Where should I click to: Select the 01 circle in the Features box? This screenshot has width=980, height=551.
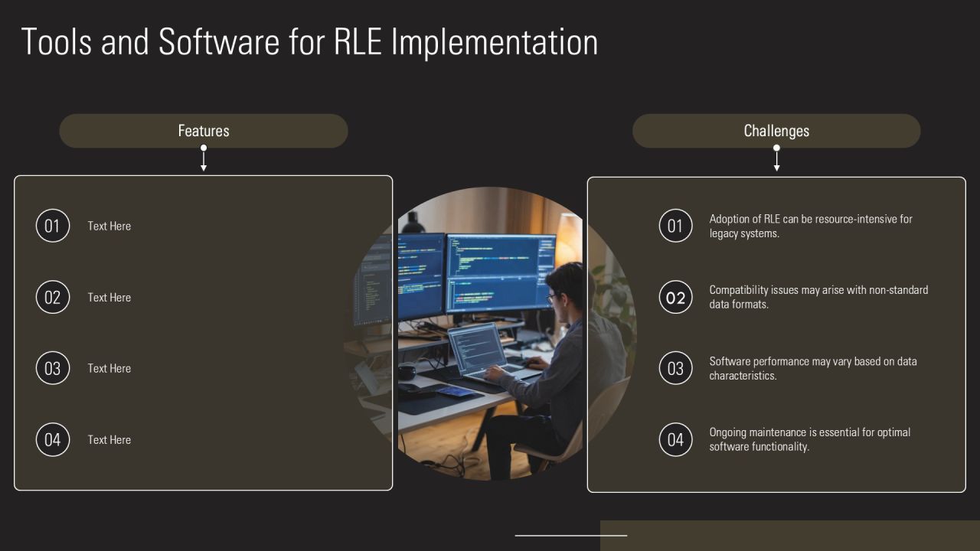point(53,226)
